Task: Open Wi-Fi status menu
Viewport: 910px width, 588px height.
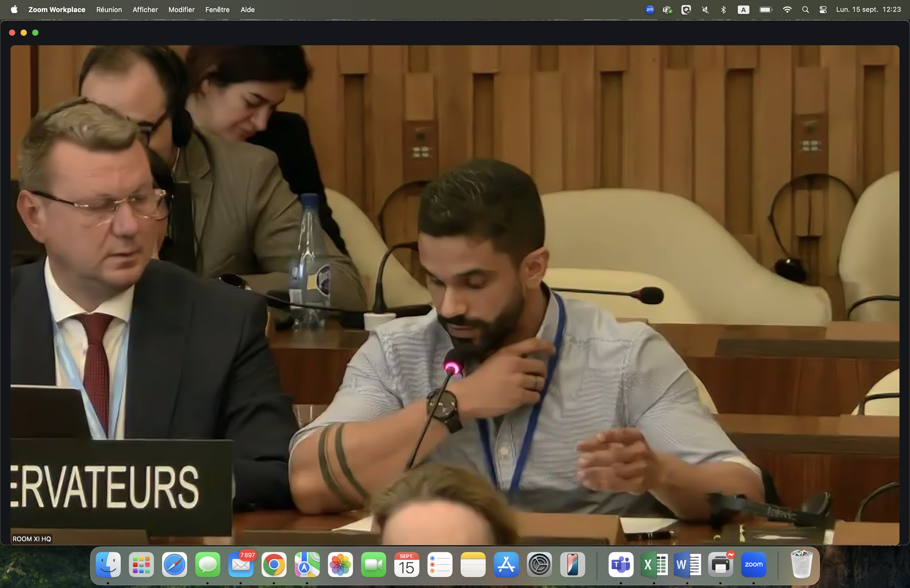Action: (x=787, y=9)
